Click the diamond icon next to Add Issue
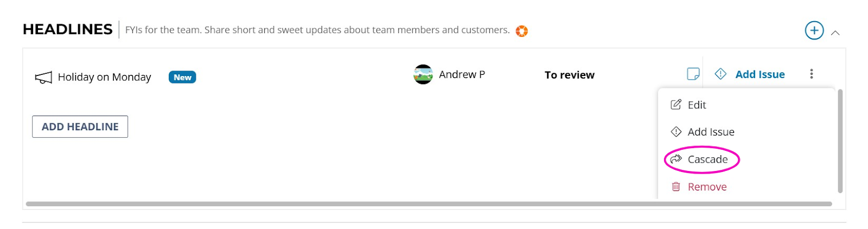The height and width of the screenshot is (229, 868). [720, 74]
